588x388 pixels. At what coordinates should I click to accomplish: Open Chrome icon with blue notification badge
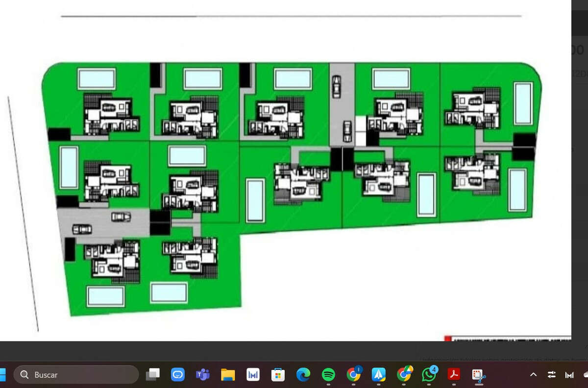click(354, 375)
